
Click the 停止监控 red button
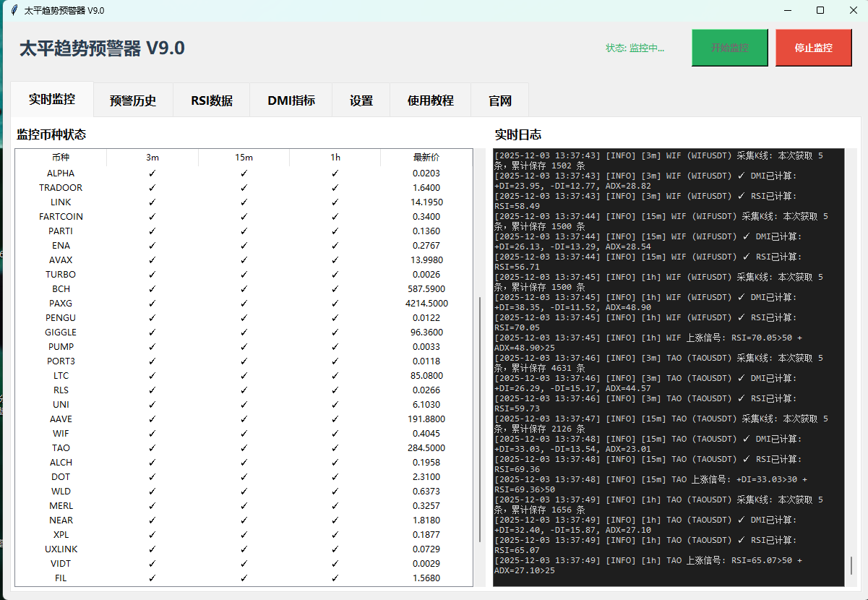click(x=813, y=48)
